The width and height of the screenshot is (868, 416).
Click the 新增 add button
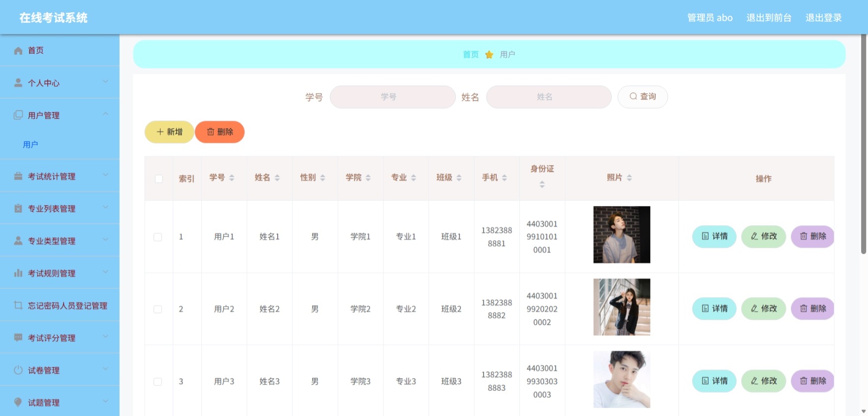169,132
